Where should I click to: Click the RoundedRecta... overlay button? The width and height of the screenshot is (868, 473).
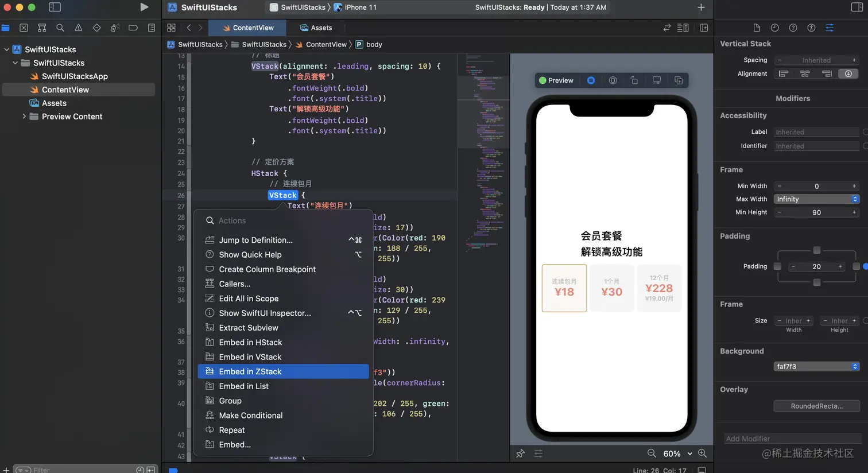(x=816, y=406)
